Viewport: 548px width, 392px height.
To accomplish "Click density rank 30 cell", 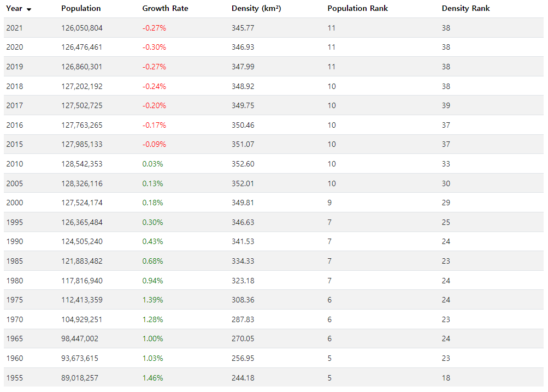I will (x=446, y=183).
